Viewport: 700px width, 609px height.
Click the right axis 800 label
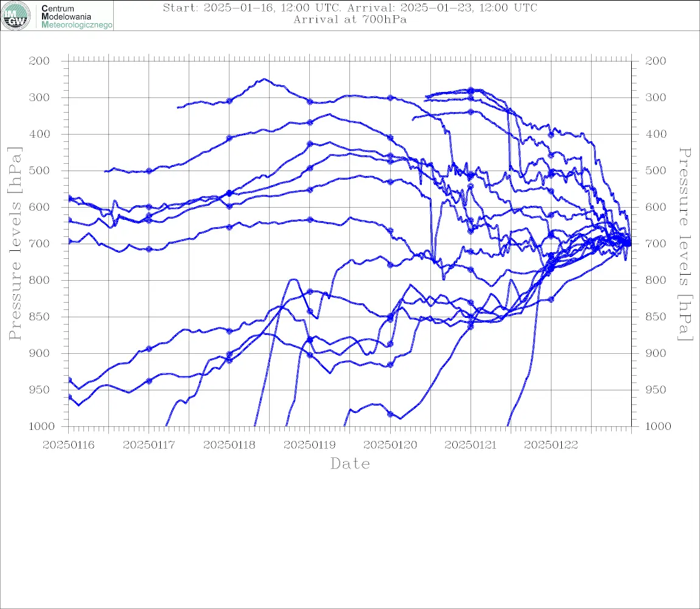[x=656, y=280]
